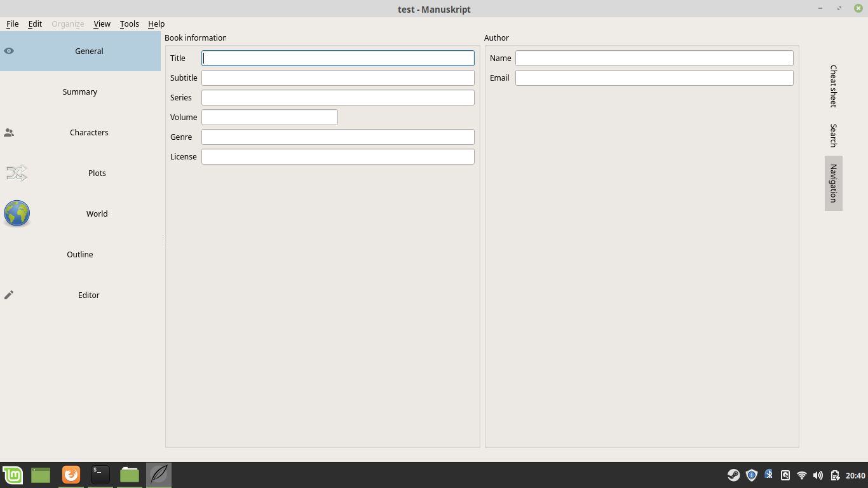
Task: Switch to the Characters tab
Action: click(80, 132)
